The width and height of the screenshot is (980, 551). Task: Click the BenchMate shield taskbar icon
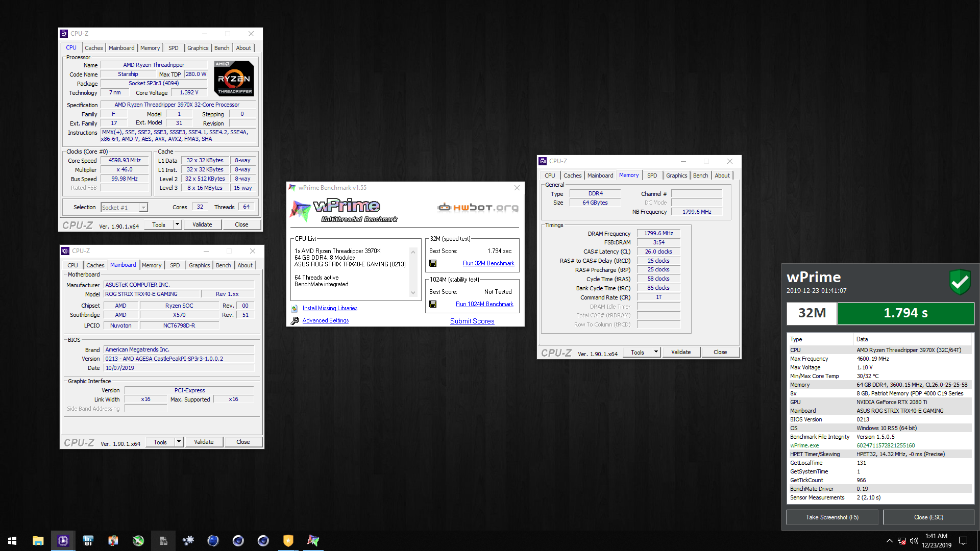[x=288, y=541]
